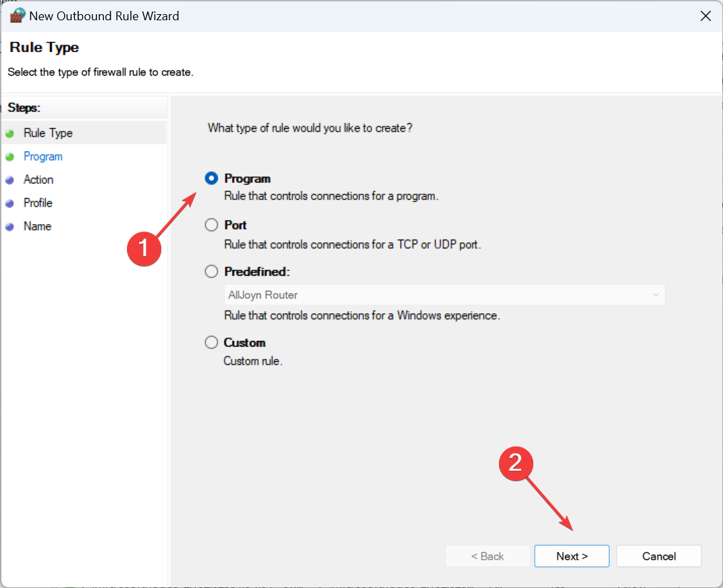This screenshot has height=588, width=723.
Task: Click the firewall wizard icon in title bar
Action: pos(18,16)
